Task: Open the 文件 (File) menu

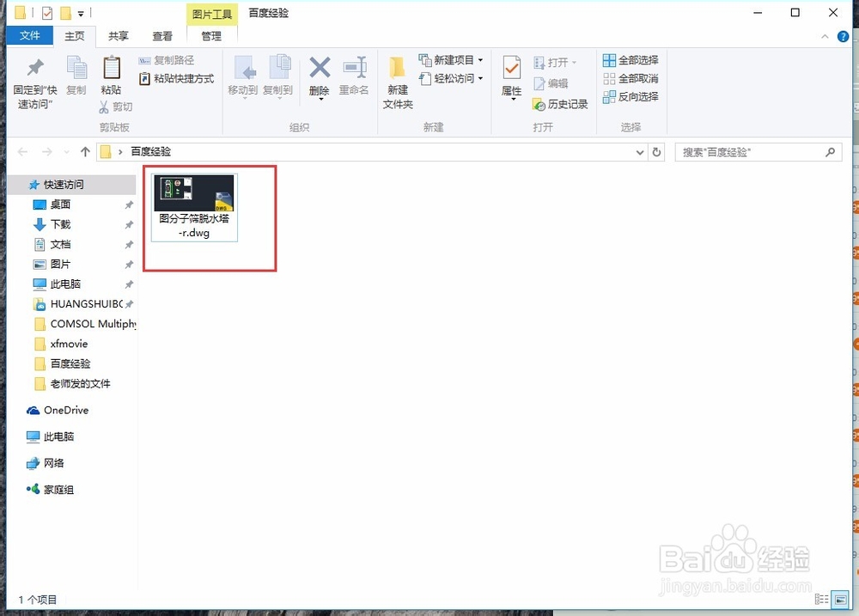Action: tap(30, 36)
